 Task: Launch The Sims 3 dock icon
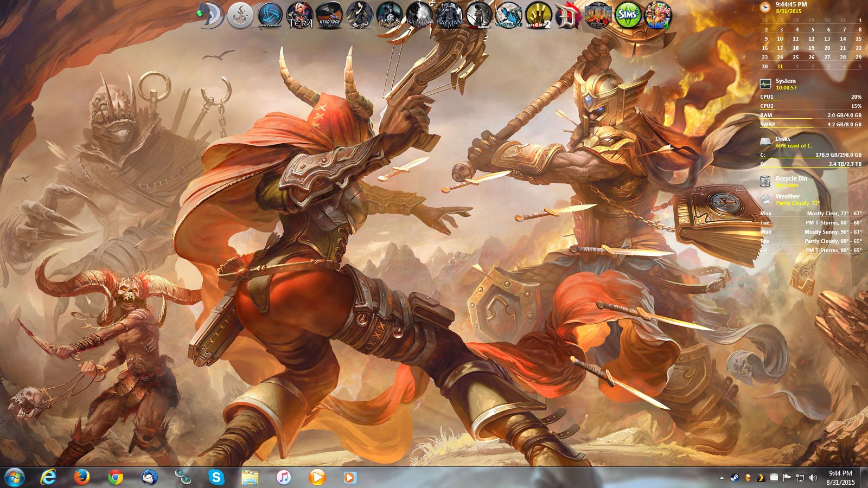[x=628, y=15]
